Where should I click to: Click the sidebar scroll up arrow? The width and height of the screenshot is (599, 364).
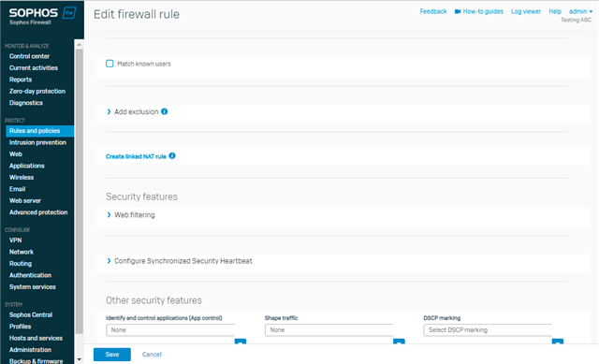click(x=79, y=45)
